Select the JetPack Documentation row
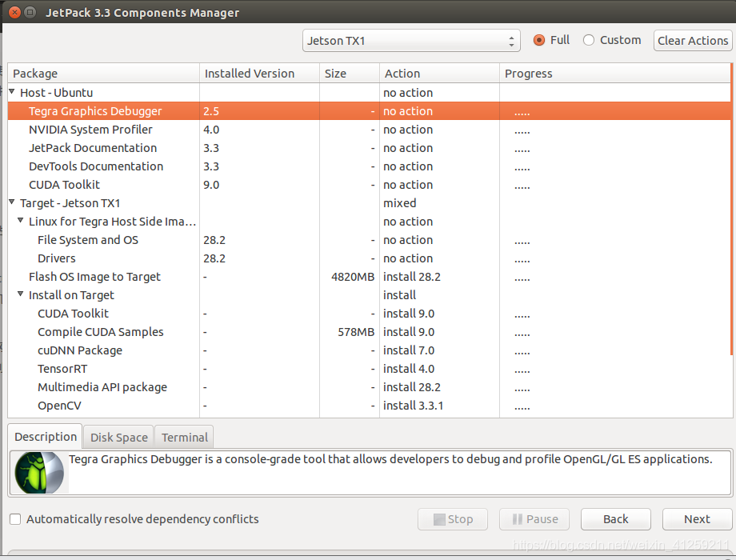This screenshot has width=736, height=560. click(369, 148)
